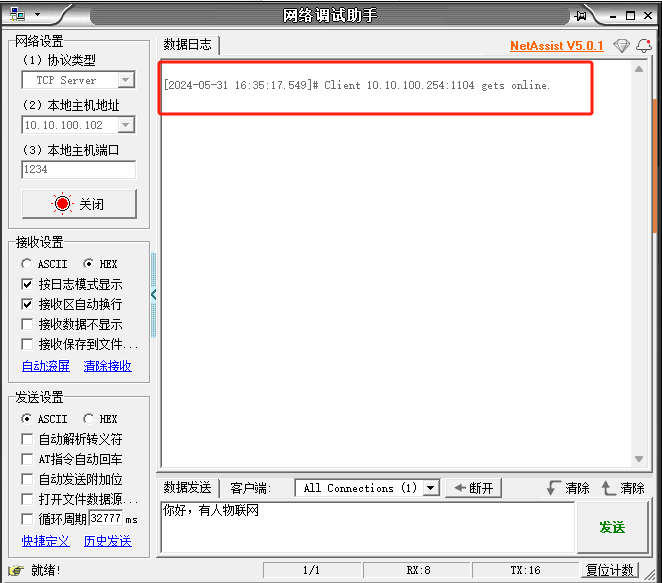This screenshot has height=583, width=662.
Task: Click the log scrollbar up arrow
Action: click(639, 69)
